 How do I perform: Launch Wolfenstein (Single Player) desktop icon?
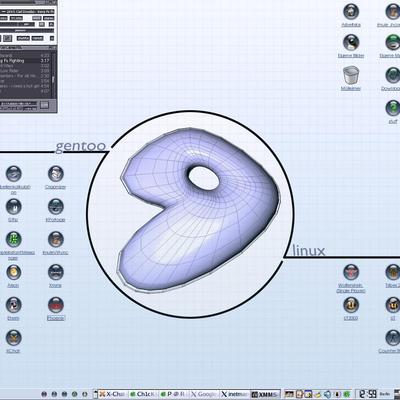point(351,272)
